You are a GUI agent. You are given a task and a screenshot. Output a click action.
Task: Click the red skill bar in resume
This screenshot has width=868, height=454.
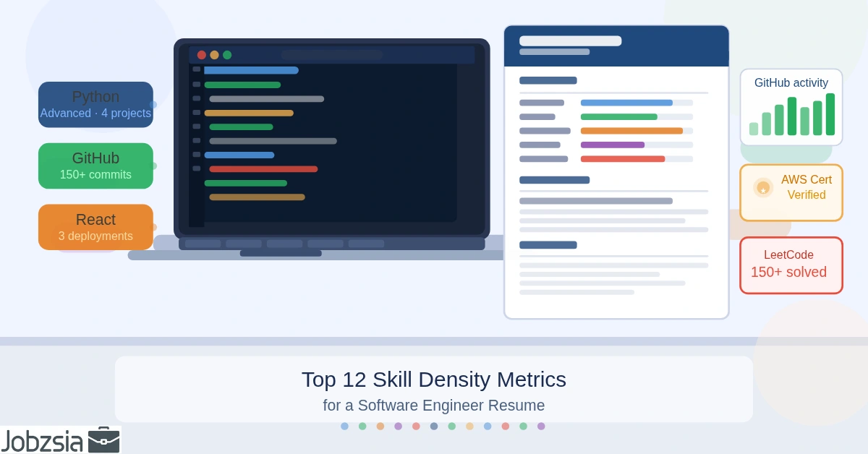[x=623, y=159]
